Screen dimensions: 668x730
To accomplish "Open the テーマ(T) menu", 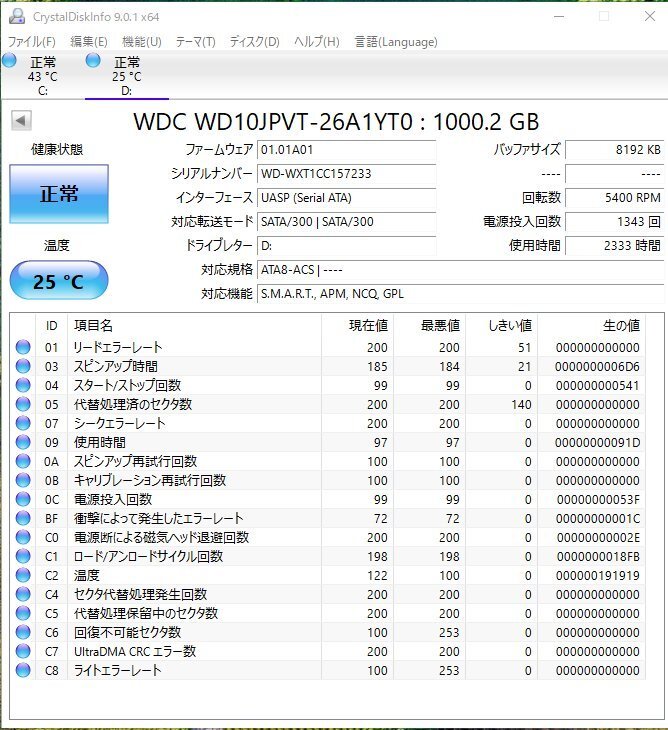I will [196, 42].
